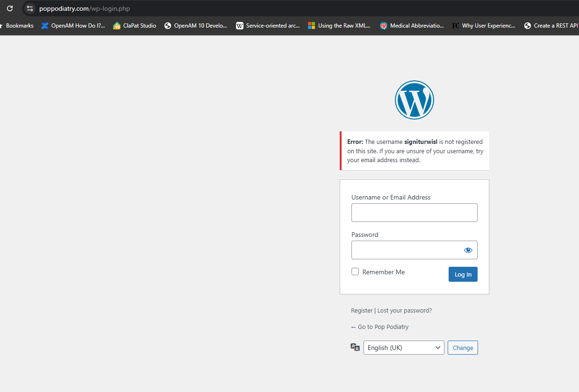Open the Service-oriented arc... bookmark
The height and width of the screenshot is (392, 579).
268,26
